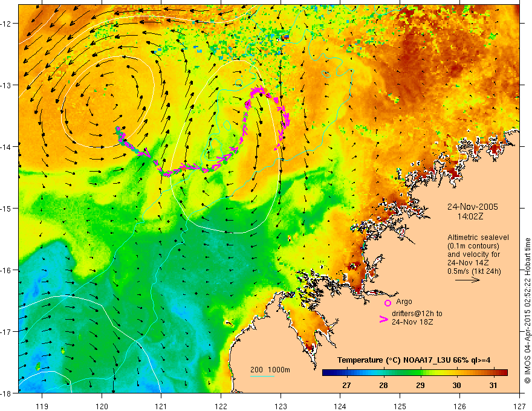Click the '24-Nov 14Z' caption line

pyautogui.click(x=468, y=263)
